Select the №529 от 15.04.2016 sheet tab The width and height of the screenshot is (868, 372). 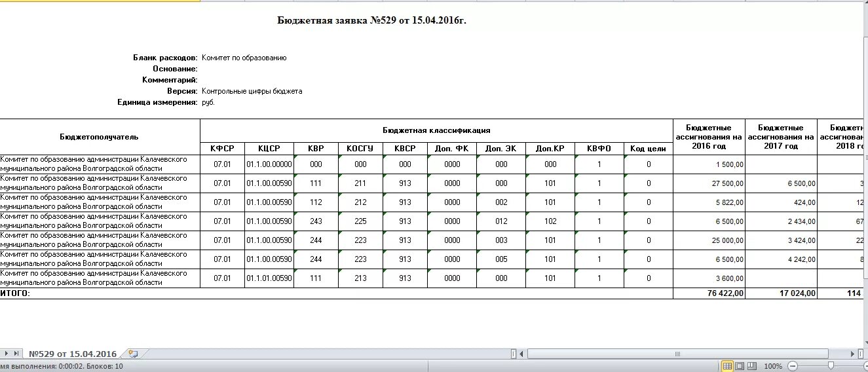pyautogui.click(x=73, y=354)
